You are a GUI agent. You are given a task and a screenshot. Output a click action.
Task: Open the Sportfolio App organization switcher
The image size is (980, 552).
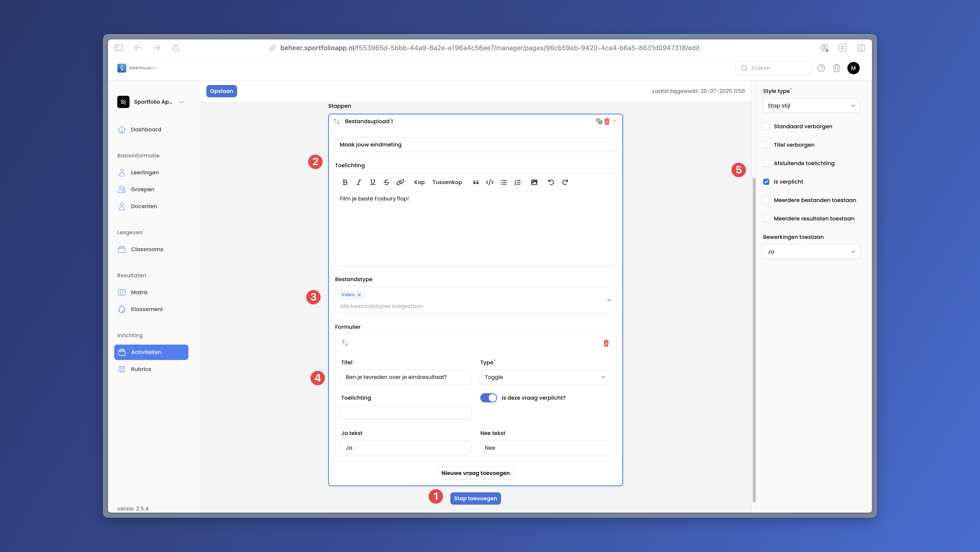[151, 102]
